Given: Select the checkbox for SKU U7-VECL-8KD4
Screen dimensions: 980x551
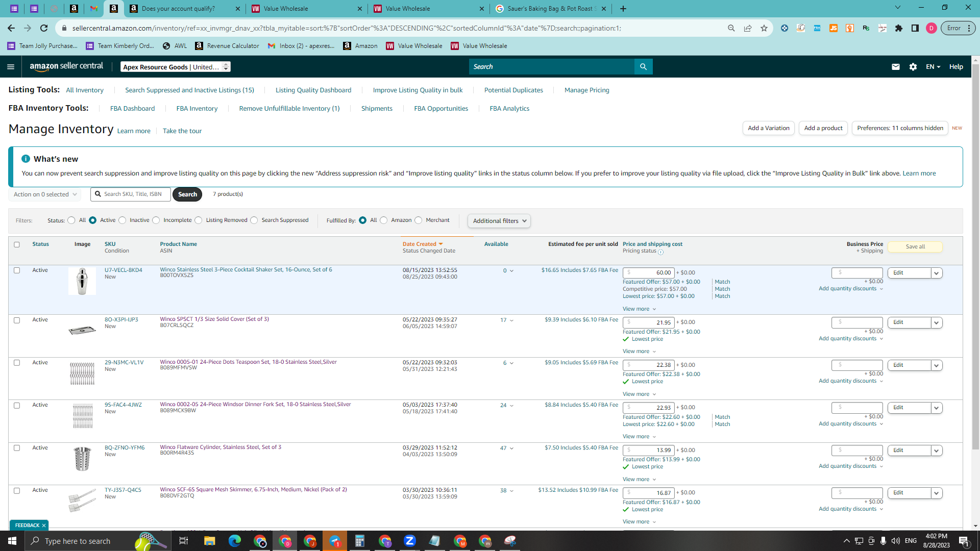Looking at the screenshot, I should click(17, 270).
